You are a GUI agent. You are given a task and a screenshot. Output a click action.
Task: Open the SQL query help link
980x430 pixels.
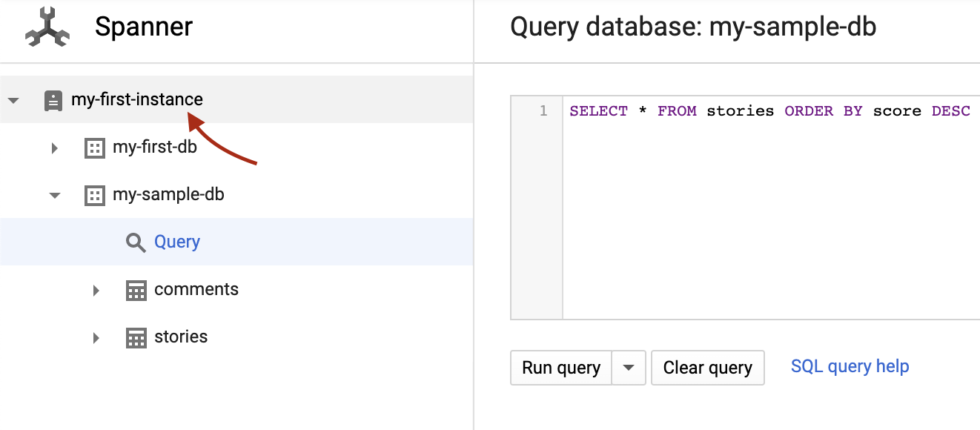pos(850,366)
